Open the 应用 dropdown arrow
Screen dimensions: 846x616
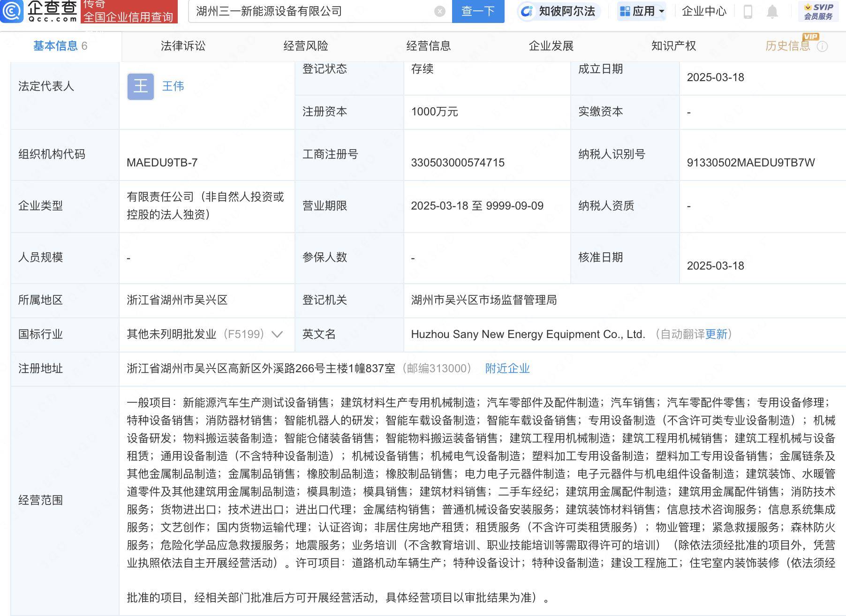click(x=662, y=11)
